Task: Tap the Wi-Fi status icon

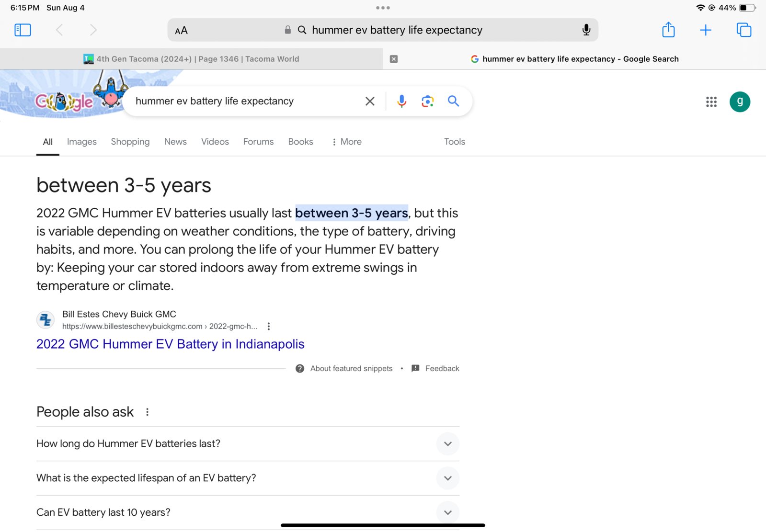Action: (x=700, y=8)
